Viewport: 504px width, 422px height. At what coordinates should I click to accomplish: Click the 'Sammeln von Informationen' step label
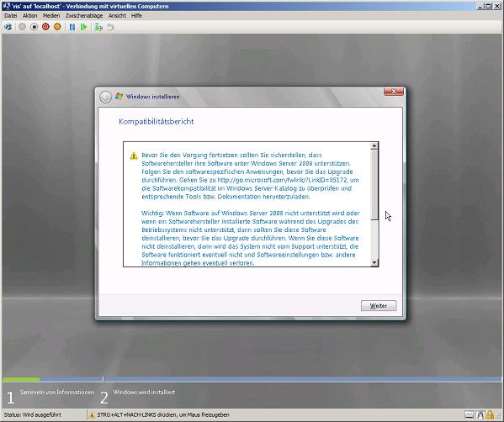pos(57,392)
